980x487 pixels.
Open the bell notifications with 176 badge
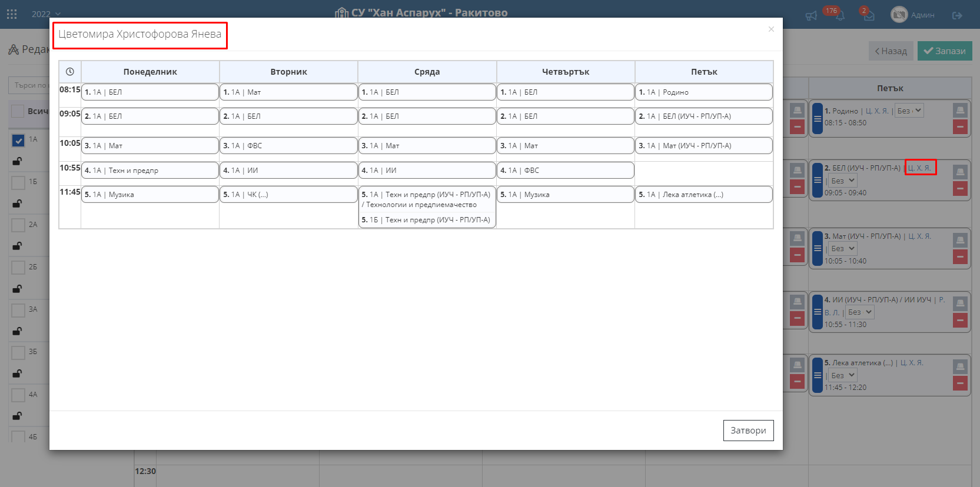840,16
